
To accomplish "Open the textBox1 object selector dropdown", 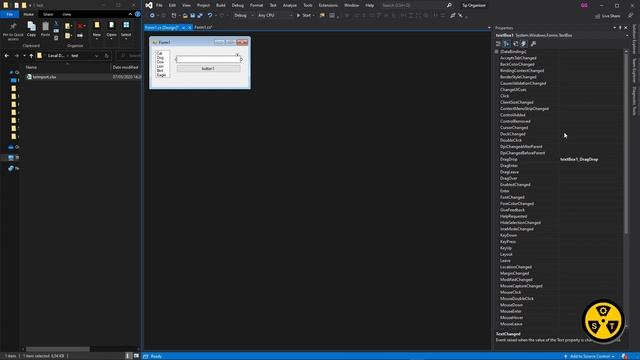I will [627, 36].
